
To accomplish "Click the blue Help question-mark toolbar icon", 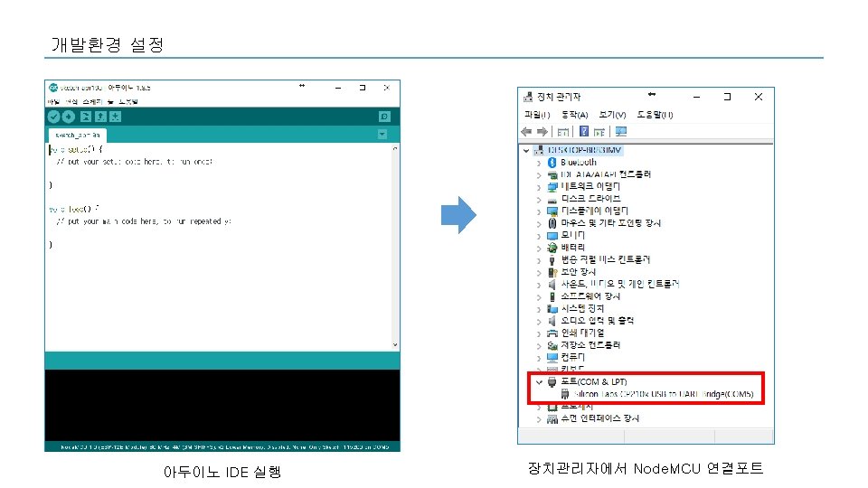I will tap(584, 131).
